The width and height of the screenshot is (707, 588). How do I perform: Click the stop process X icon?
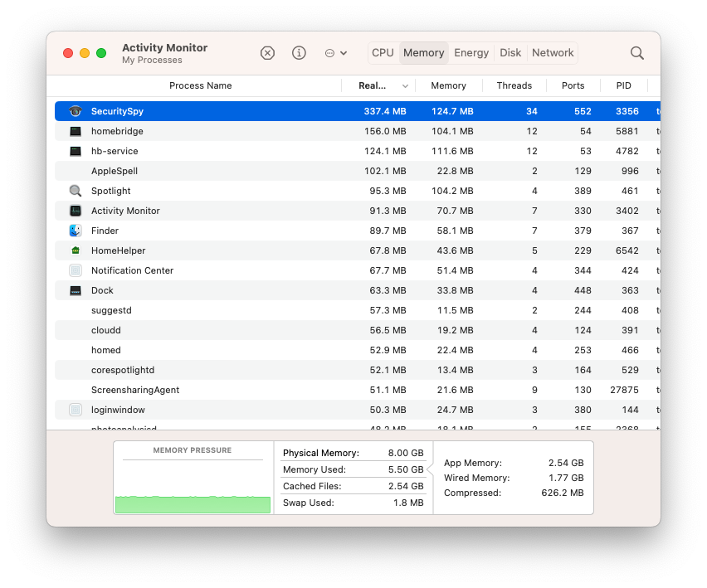tap(267, 53)
